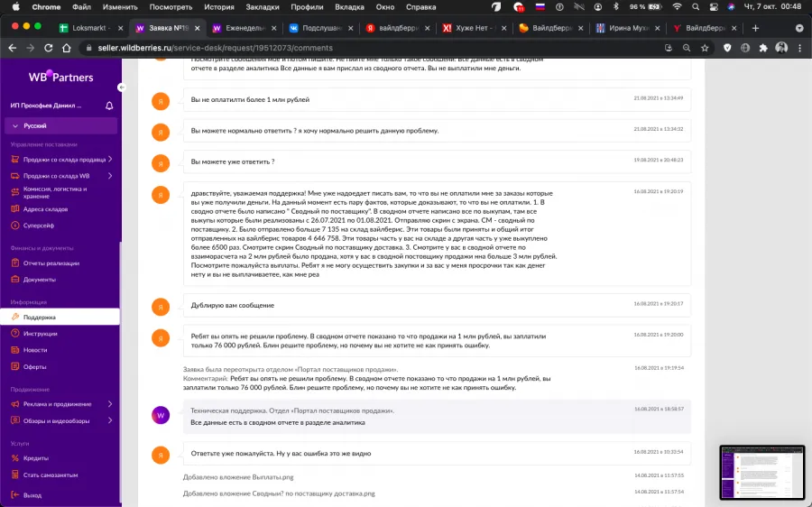
Task: Expand Продажи со склада WB chevron
Action: [110, 176]
